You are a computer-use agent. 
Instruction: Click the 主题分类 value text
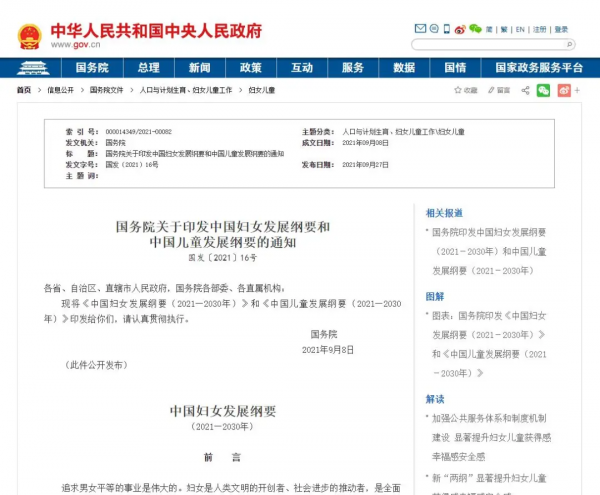[x=403, y=132]
